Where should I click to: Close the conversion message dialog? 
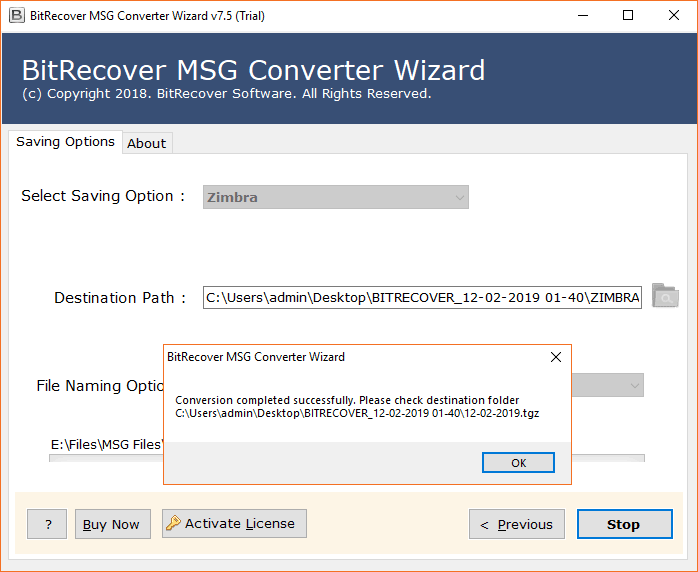click(556, 357)
